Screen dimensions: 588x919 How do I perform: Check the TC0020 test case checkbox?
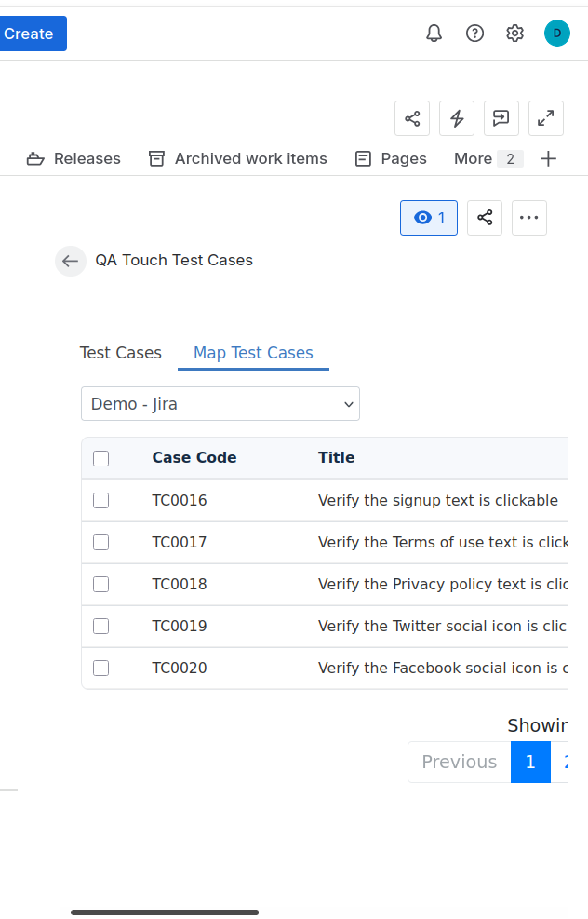coord(100,668)
